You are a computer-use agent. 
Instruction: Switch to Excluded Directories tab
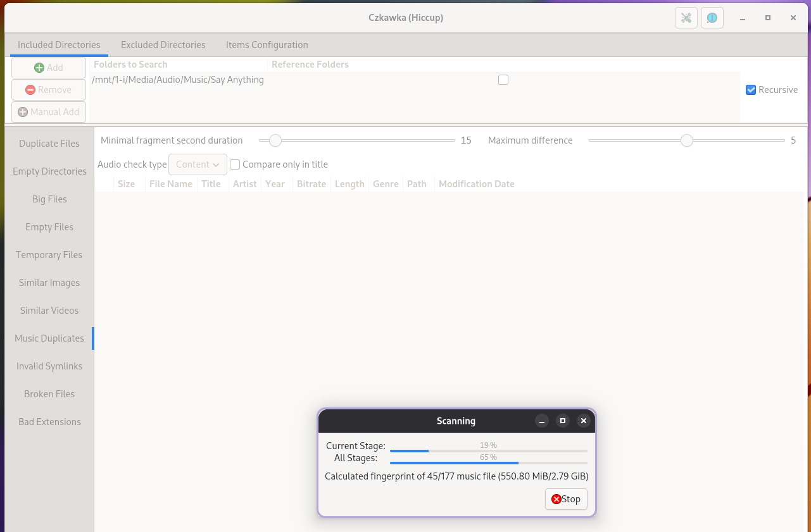point(163,45)
